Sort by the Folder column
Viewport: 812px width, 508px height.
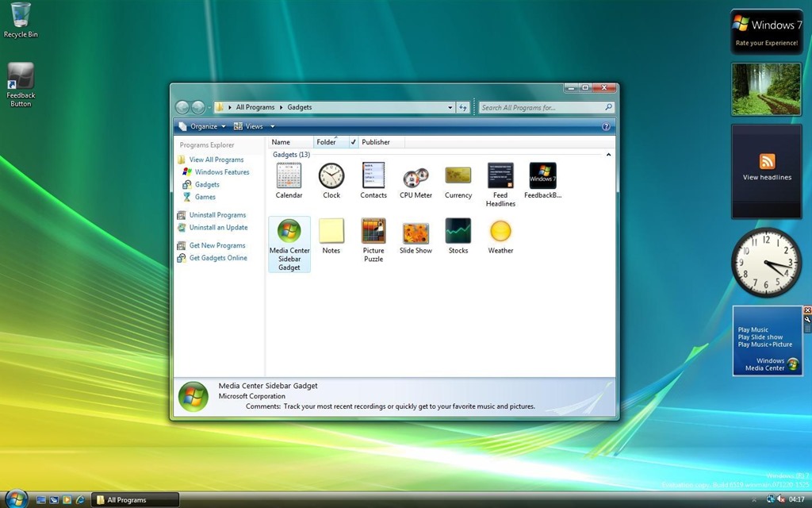pos(331,142)
